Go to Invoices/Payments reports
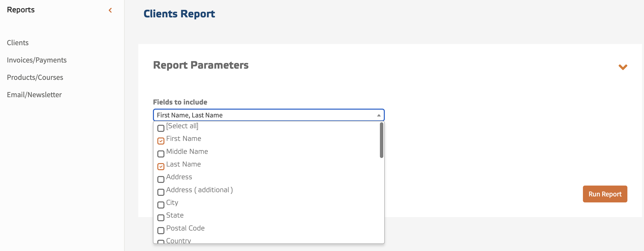The height and width of the screenshot is (251, 644). [37, 60]
